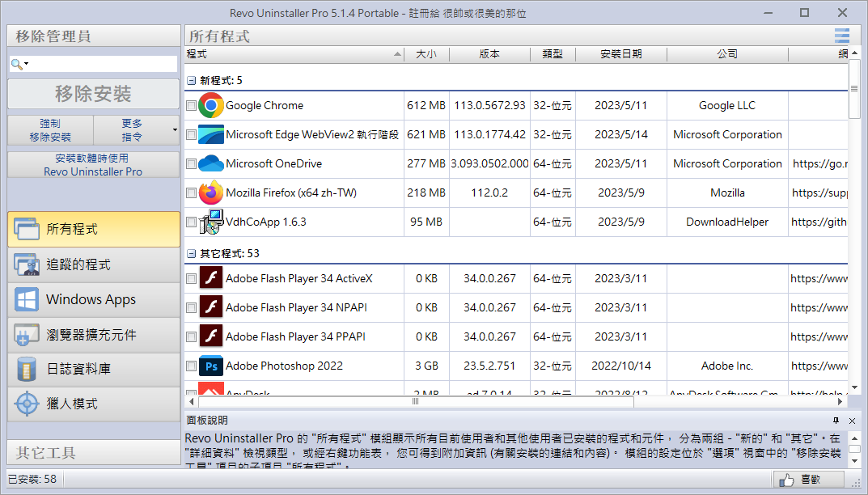868x495 pixels.
Task: Select the 所有程式 sidebar item
Action: (94, 229)
